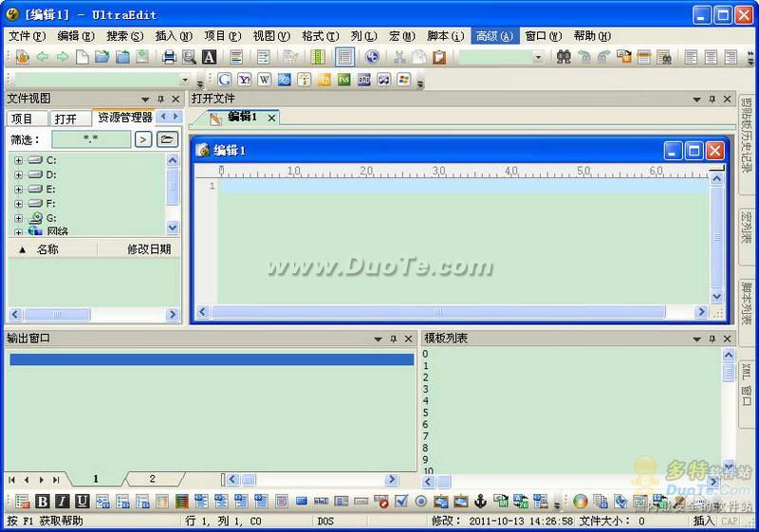Open Google search toolbar icon

224,80
